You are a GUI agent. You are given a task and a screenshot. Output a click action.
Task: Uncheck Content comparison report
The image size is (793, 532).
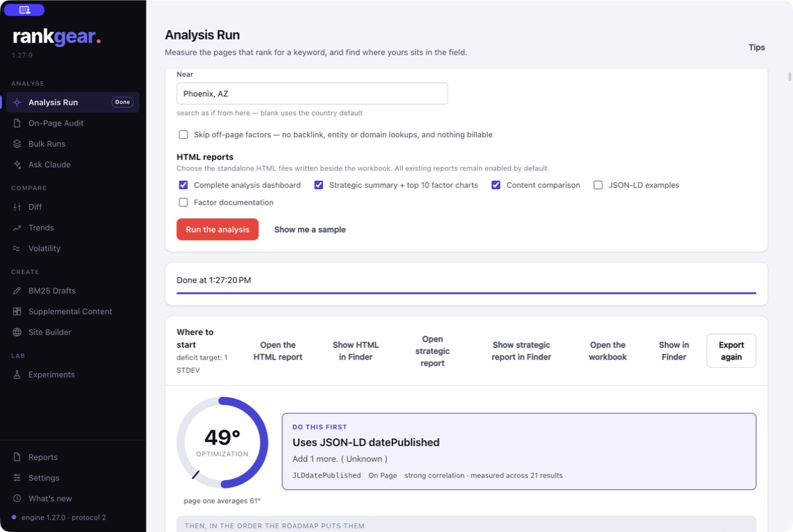[x=496, y=185]
